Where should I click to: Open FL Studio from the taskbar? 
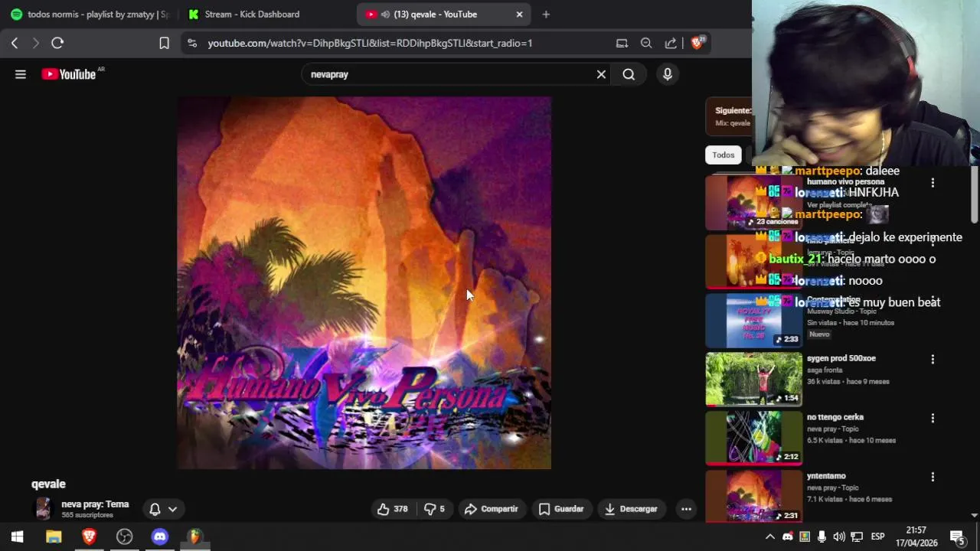pyautogui.click(x=194, y=536)
